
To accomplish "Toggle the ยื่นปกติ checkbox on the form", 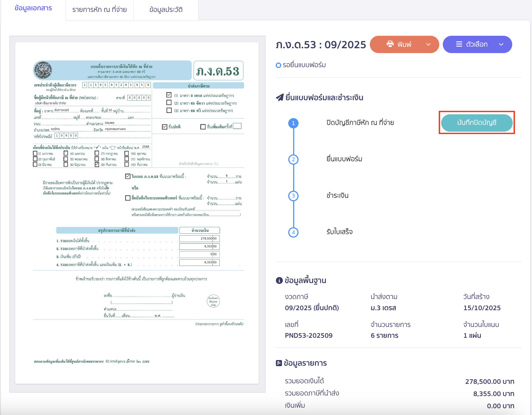I will tap(164, 126).
